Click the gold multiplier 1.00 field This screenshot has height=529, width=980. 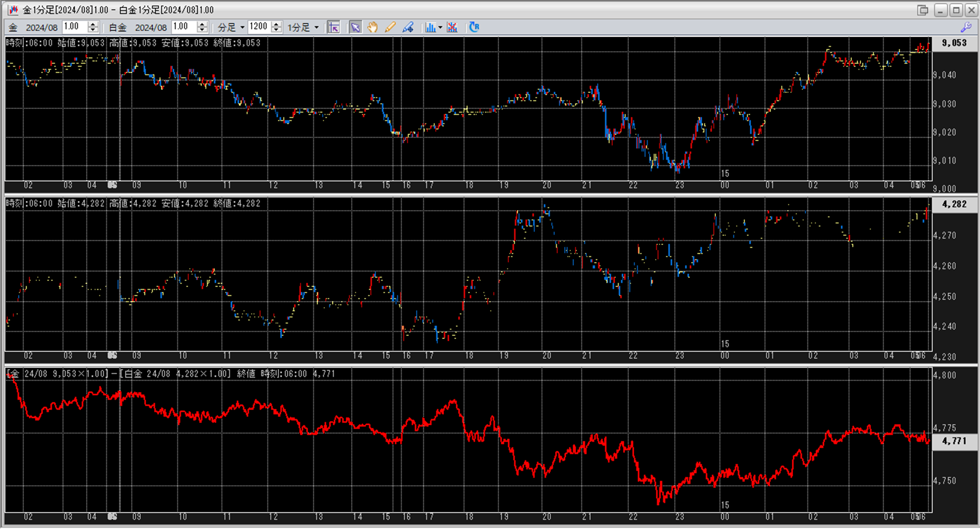[x=74, y=27]
